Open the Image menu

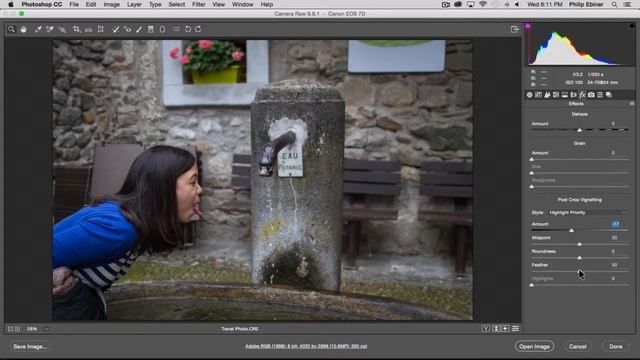click(x=111, y=4)
